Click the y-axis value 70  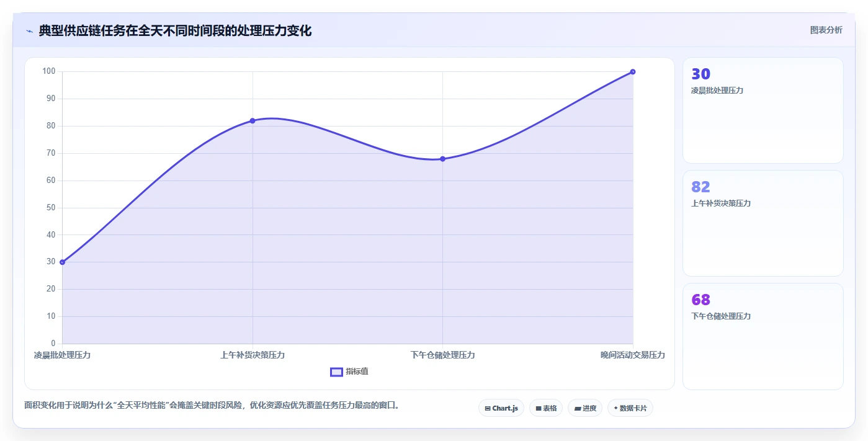(x=51, y=153)
